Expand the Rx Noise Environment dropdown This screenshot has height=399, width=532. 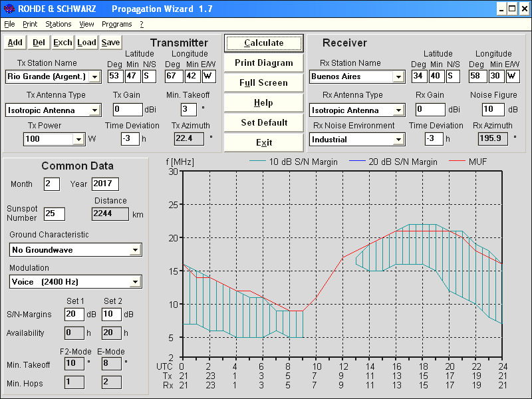[398, 140]
